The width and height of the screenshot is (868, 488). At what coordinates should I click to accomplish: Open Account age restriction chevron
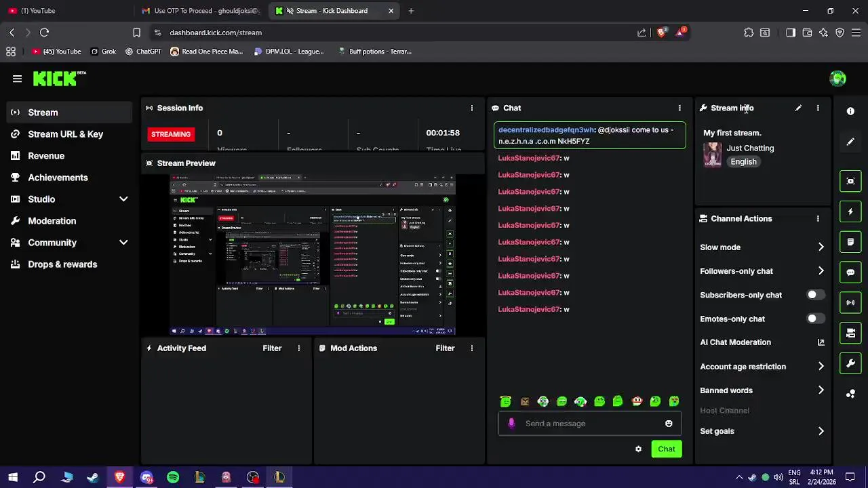821,367
